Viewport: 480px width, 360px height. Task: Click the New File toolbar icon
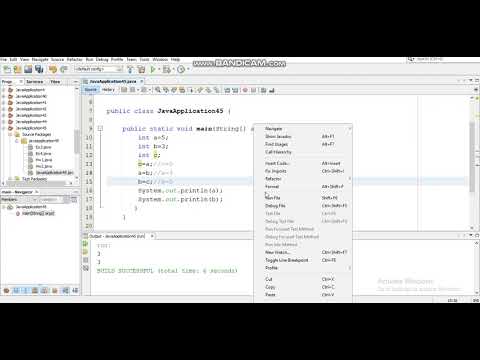click(x=7, y=69)
